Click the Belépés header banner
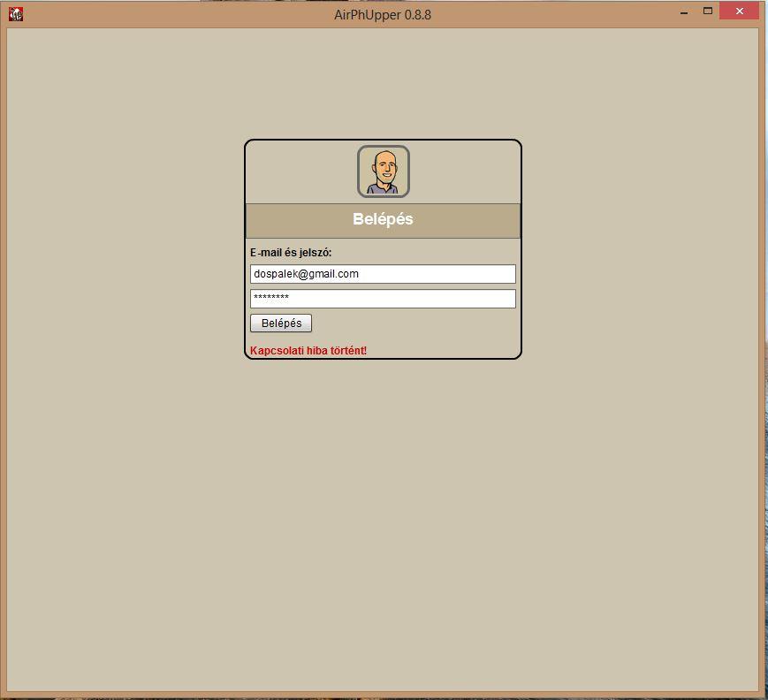 coord(383,220)
